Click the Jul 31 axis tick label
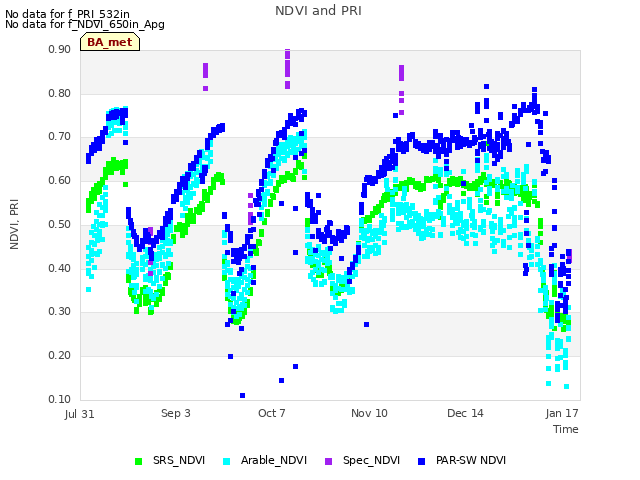The width and height of the screenshot is (640, 480). 79,414
